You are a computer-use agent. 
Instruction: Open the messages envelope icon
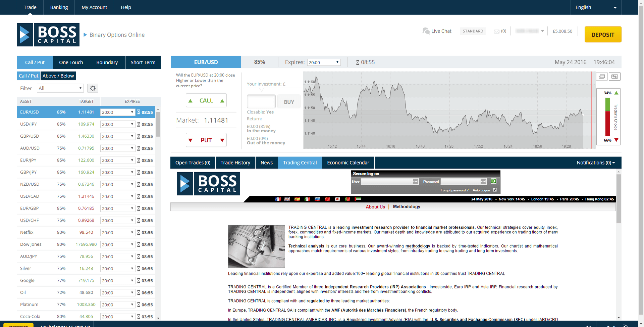[497, 32]
